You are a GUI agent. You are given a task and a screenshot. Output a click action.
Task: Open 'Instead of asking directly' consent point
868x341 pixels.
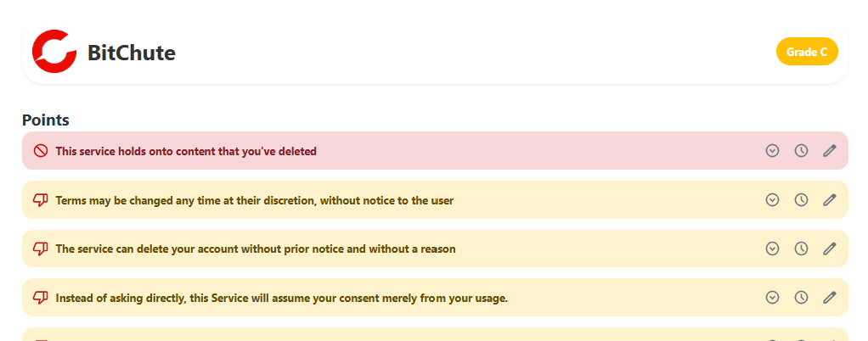coord(281,299)
